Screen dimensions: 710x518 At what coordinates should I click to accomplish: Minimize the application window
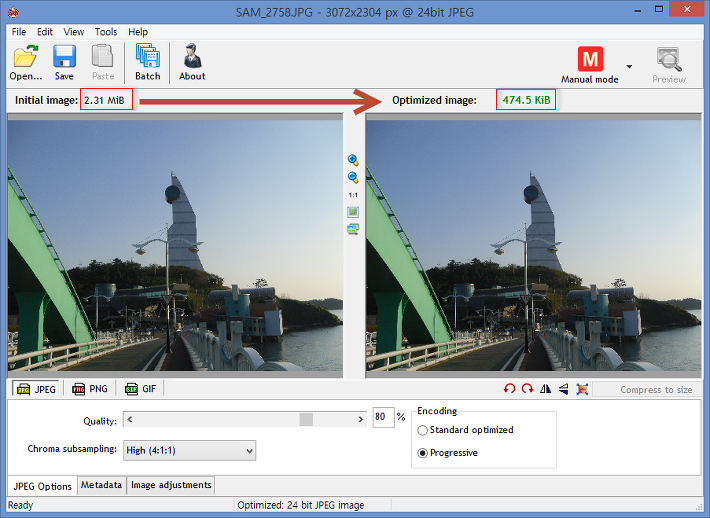point(638,10)
